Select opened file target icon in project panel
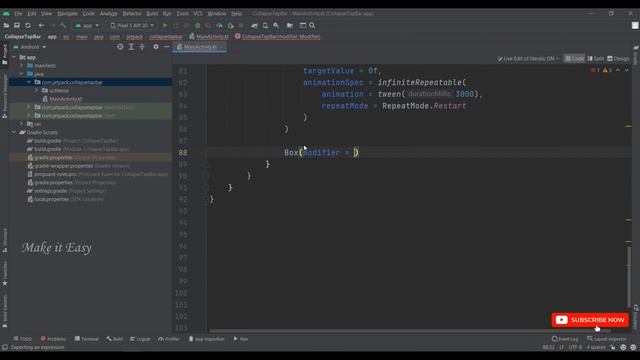 [x=120, y=47]
